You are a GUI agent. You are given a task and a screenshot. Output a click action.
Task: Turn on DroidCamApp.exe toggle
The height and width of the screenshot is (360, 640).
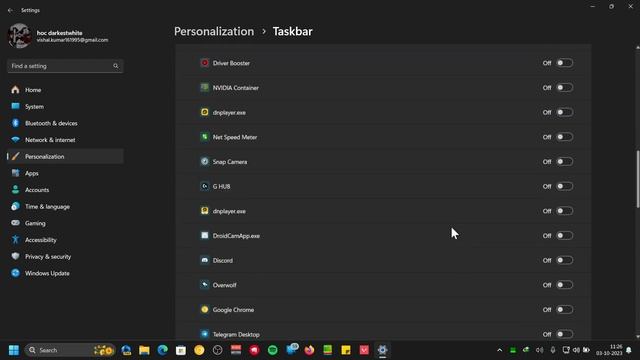565,236
